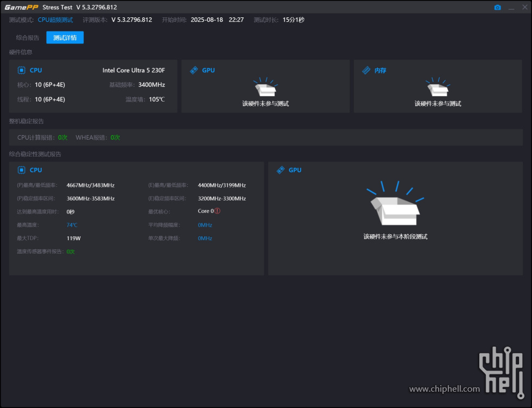532x408 pixels.
Task: Click the 3200MHz-3300MHz stable range value
Action: [222, 199]
